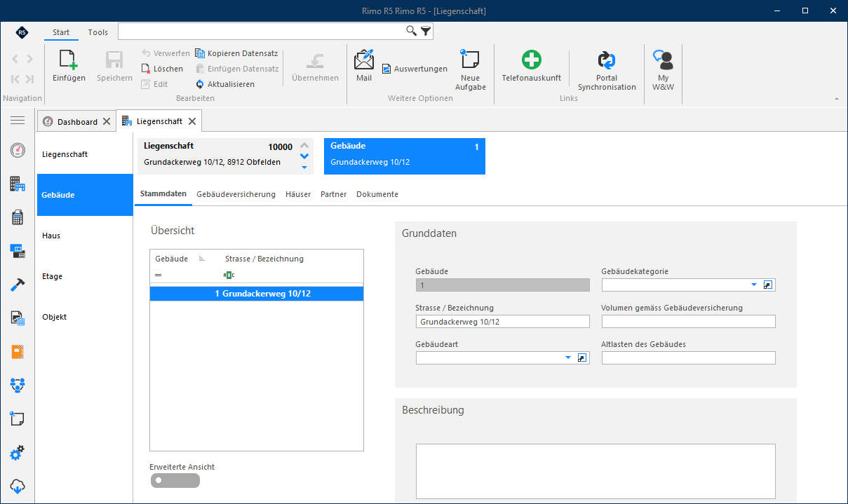Switch to the Dashboard tab
This screenshot has height=504, width=848.
(77, 121)
